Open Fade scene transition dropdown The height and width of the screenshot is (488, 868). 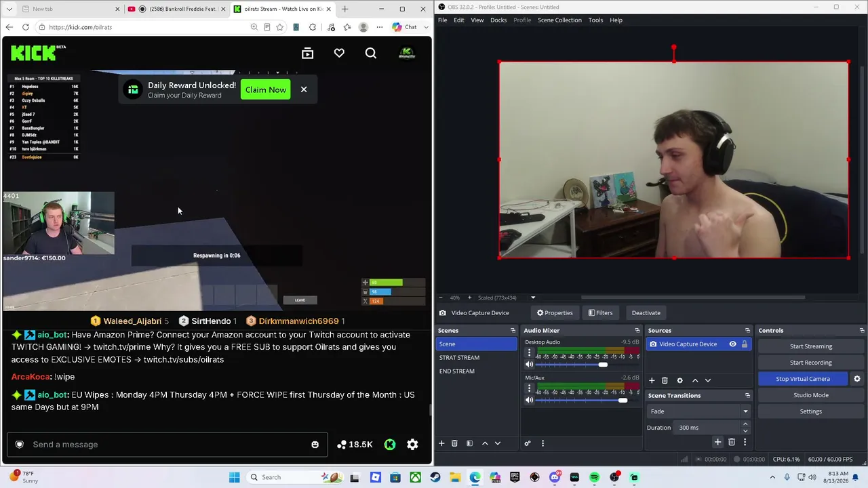(698, 411)
